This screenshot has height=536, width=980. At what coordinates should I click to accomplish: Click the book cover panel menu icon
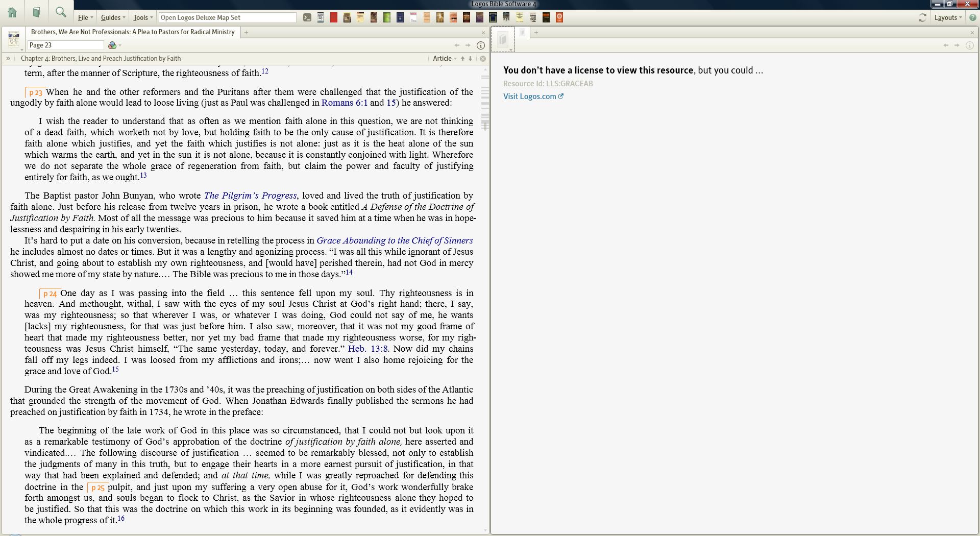[14, 39]
